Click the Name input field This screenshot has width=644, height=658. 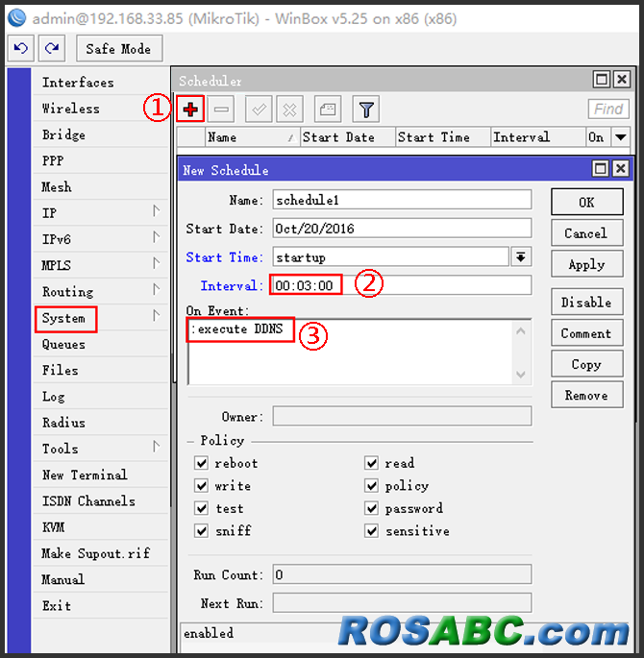pos(402,200)
